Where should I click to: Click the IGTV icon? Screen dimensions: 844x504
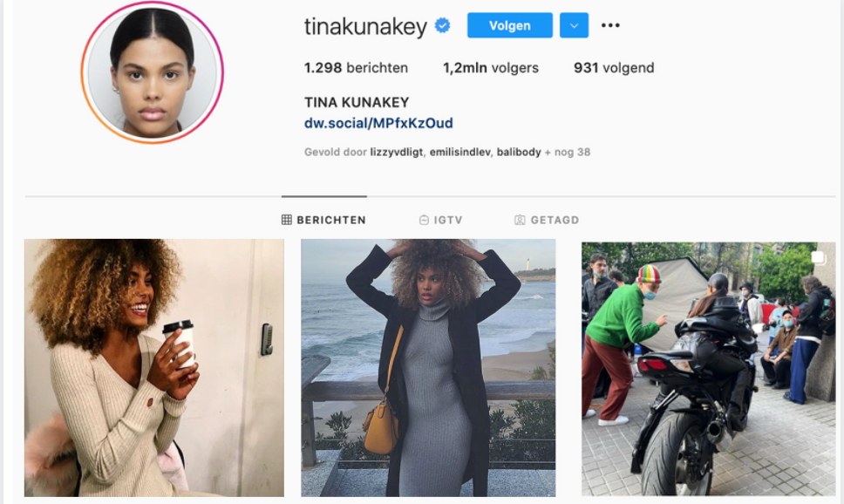click(x=424, y=220)
